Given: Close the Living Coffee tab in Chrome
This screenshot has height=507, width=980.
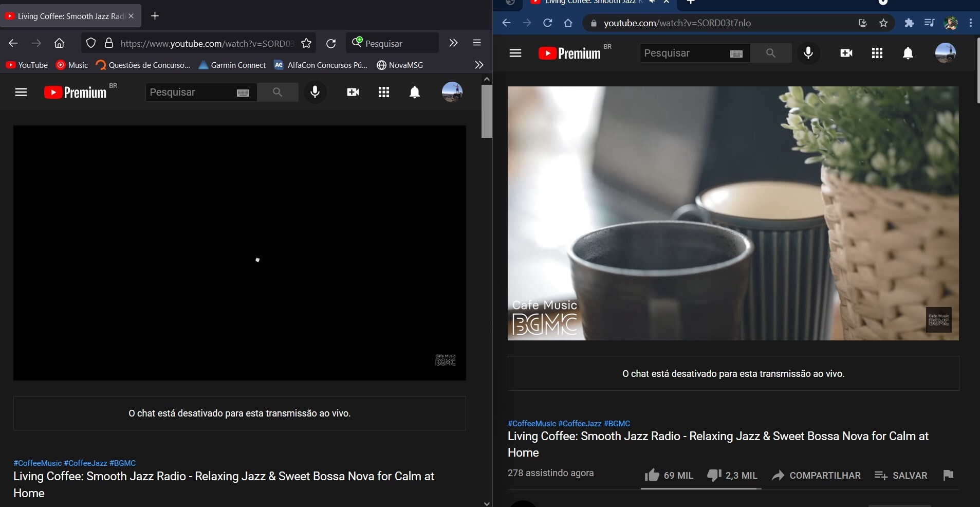Looking at the screenshot, I should pyautogui.click(x=667, y=2).
